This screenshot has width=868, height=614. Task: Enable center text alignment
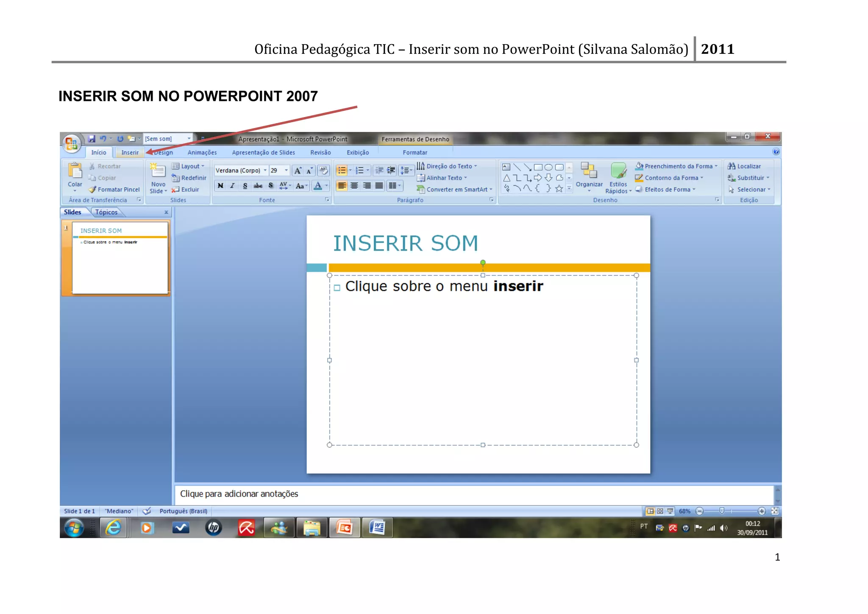point(354,186)
